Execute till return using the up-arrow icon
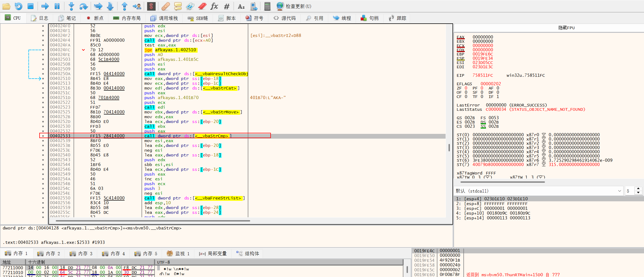Screen dimensions: 644x277 124,6
